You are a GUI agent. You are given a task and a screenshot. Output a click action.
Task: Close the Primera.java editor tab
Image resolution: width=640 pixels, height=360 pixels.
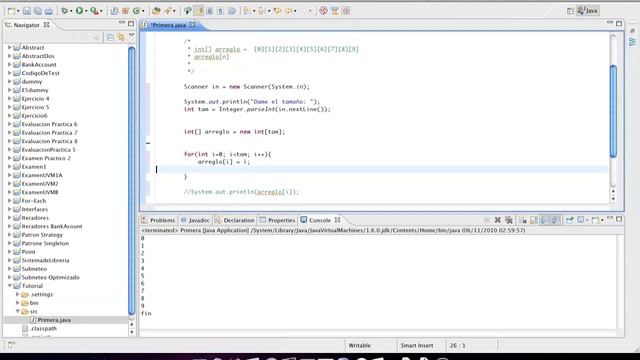(x=192, y=25)
